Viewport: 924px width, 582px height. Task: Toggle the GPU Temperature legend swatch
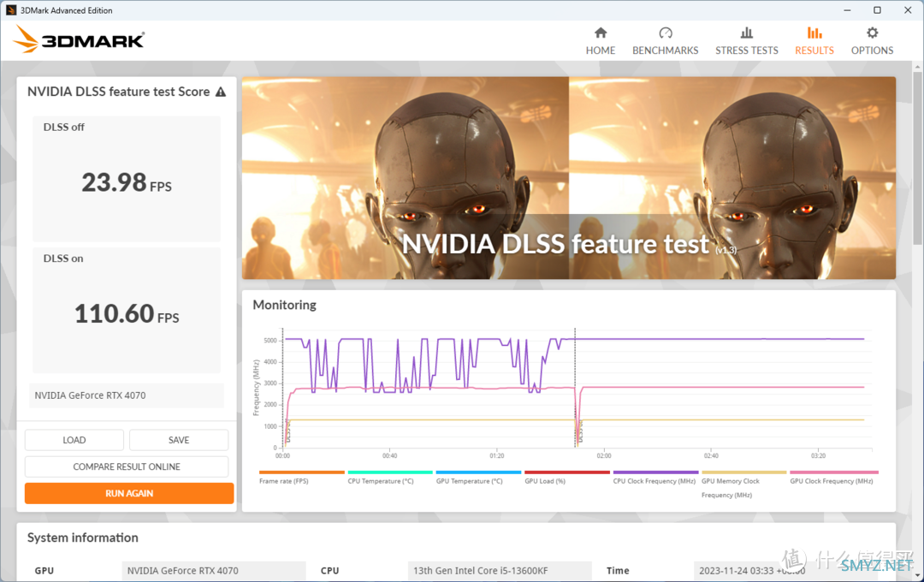pos(478,472)
